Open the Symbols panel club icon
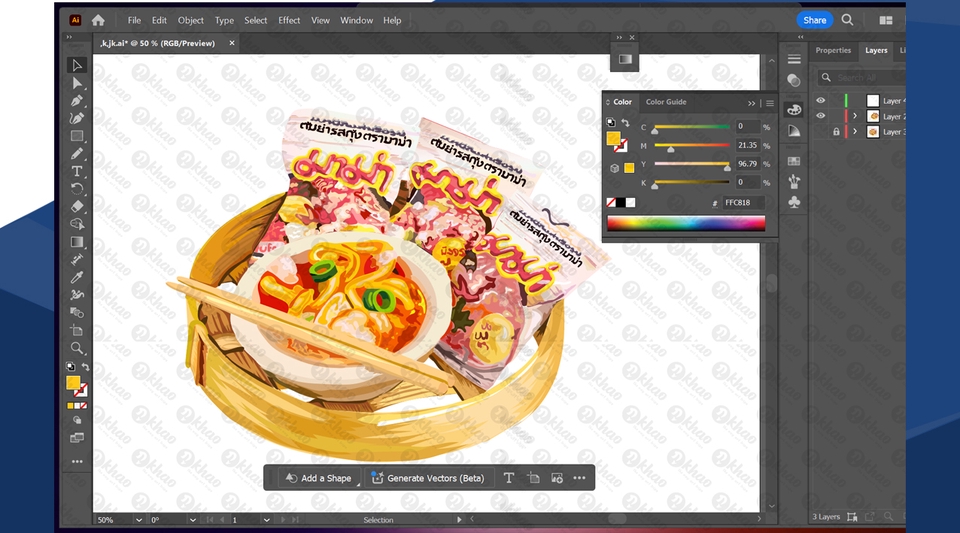This screenshot has width=960, height=533. click(794, 203)
